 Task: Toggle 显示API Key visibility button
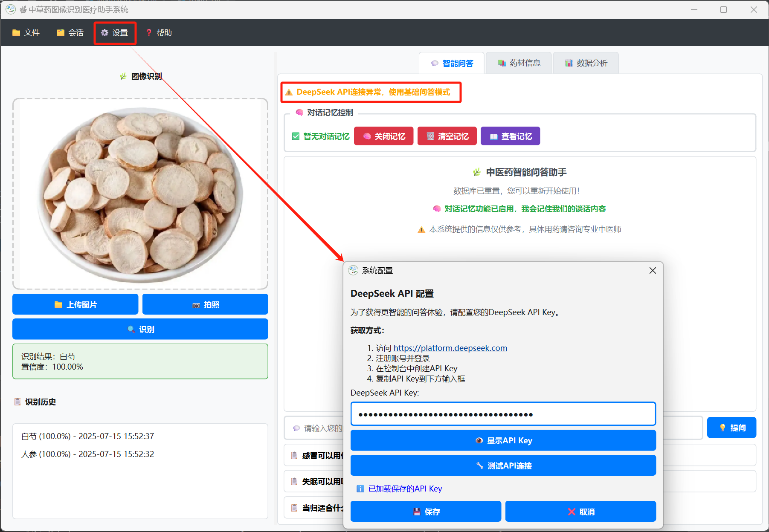[503, 440]
